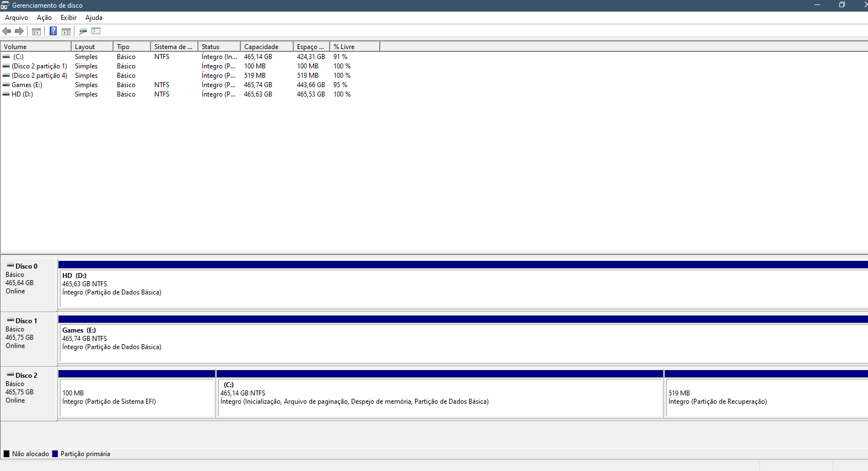This screenshot has width=868, height=471.
Task: Sort by the Espaço... column header
Action: [x=311, y=47]
